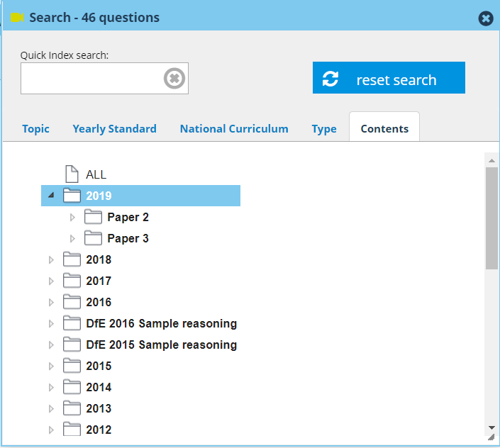Click the 2018 folder icon
Image resolution: width=500 pixels, height=448 pixels.
72,259
